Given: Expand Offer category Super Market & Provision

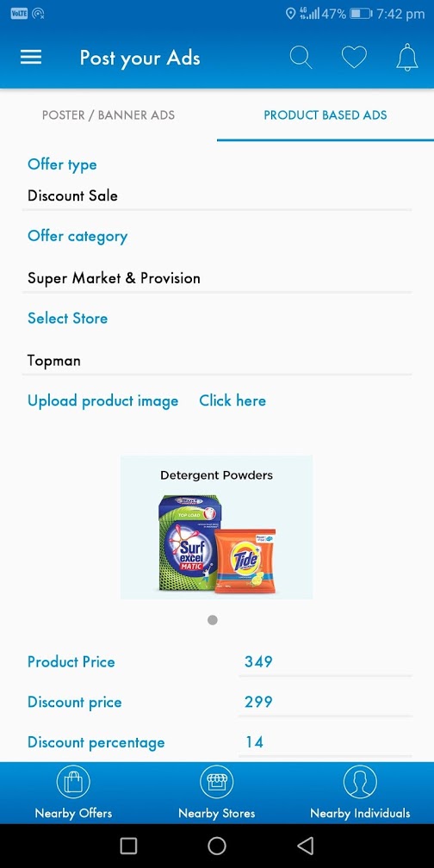Looking at the screenshot, I should [x=217, y=278].
